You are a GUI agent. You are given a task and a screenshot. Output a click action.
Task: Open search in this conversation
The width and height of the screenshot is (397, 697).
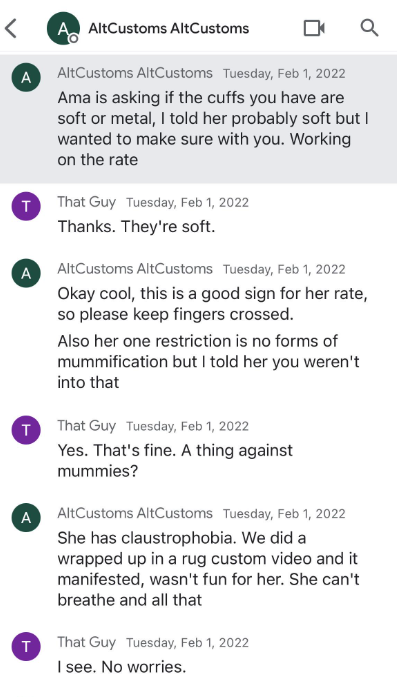369,28
